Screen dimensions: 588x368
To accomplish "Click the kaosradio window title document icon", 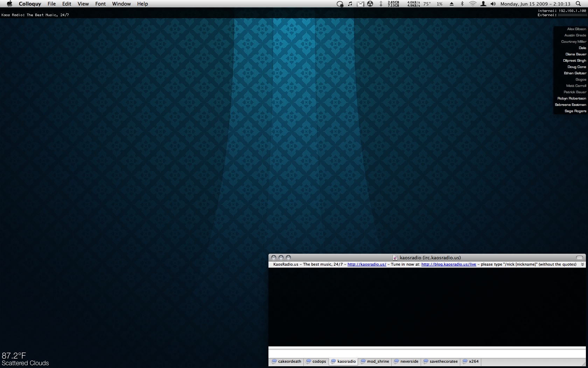I will tap(395, 258).
